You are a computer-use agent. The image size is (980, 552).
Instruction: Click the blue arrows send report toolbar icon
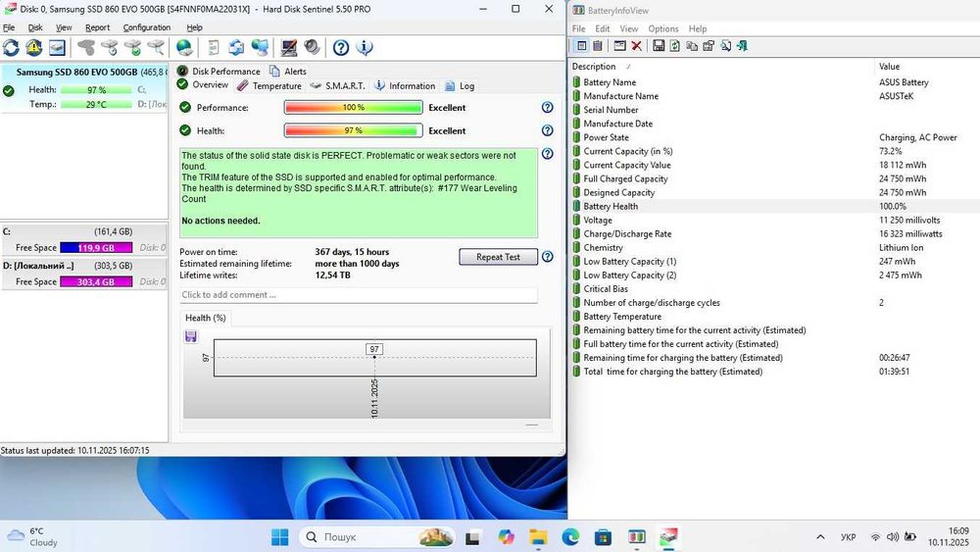(x=236, y=47)
